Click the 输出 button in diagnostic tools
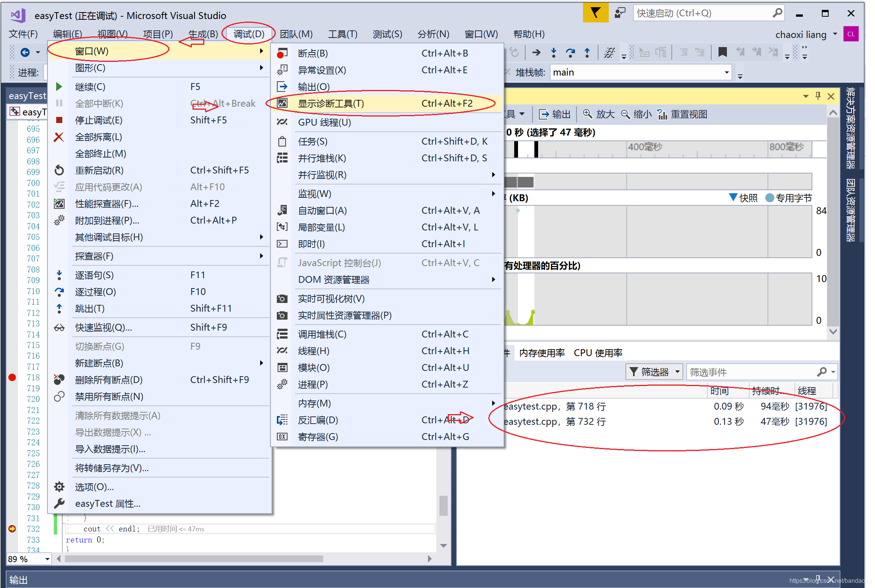The width and height of the screenshot is (875, 588). click(554, 114)
